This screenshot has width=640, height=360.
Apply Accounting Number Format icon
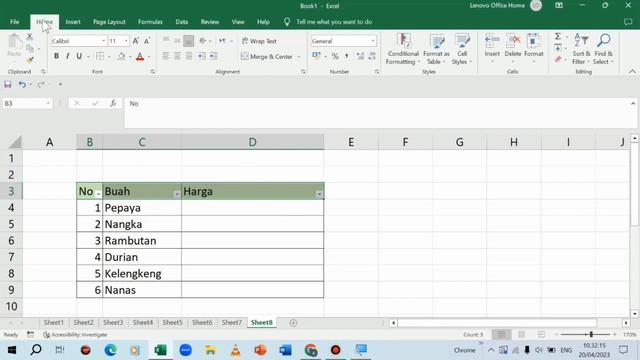[316, 56]
